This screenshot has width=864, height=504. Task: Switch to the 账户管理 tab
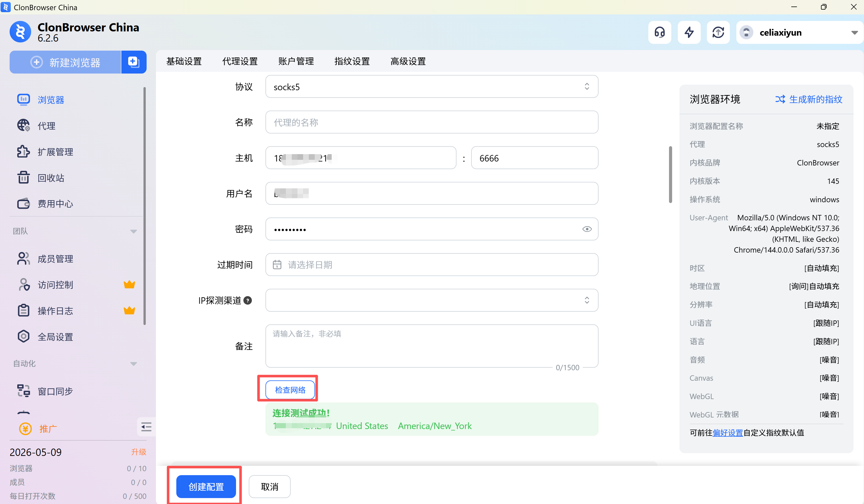[x=296, y=61]
